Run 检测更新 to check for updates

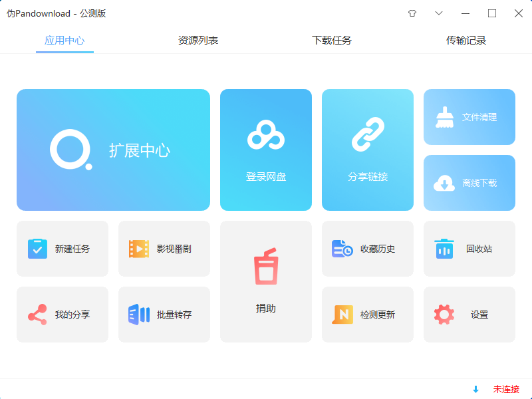tap(368, 315)
